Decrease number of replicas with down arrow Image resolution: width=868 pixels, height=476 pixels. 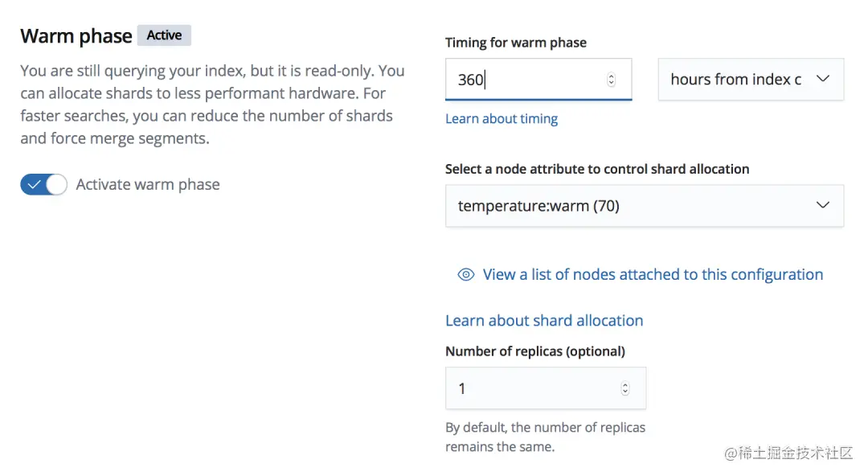(x=625, y=392)
